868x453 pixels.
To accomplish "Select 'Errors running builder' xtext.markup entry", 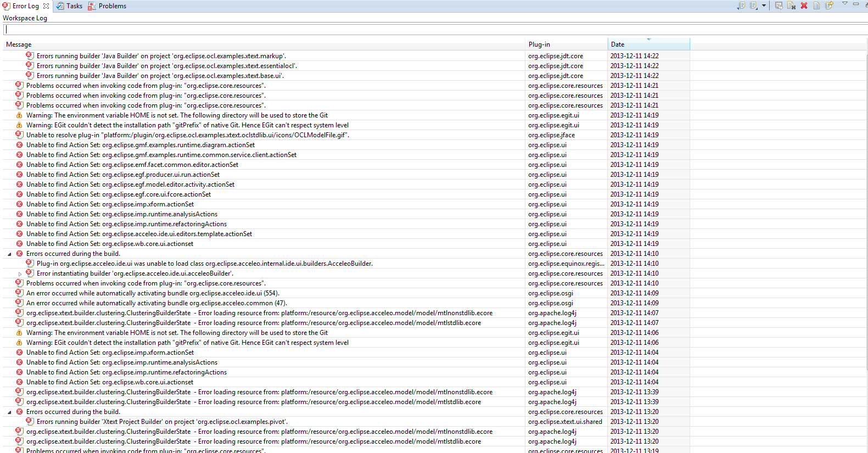I will 161,56.
